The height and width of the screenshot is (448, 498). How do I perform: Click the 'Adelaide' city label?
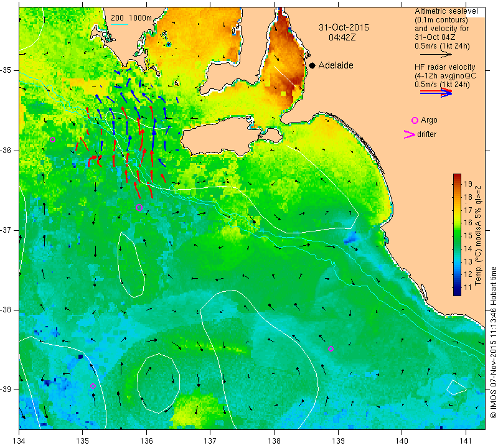click(x=336, y=65)
